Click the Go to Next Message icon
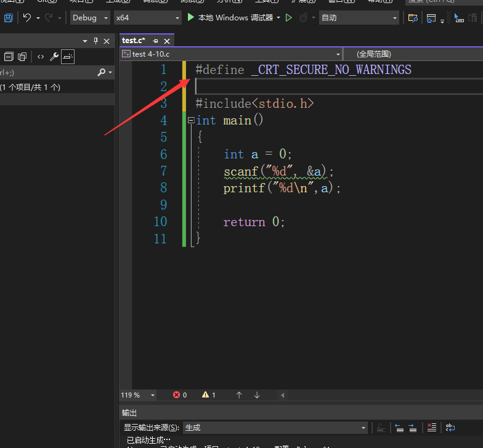 click(413, 428)
